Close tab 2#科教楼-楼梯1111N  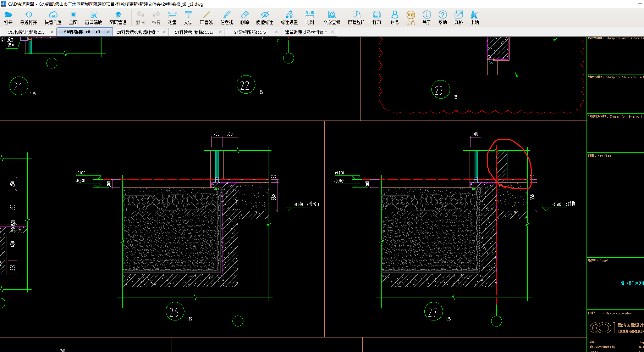[220, 32]
